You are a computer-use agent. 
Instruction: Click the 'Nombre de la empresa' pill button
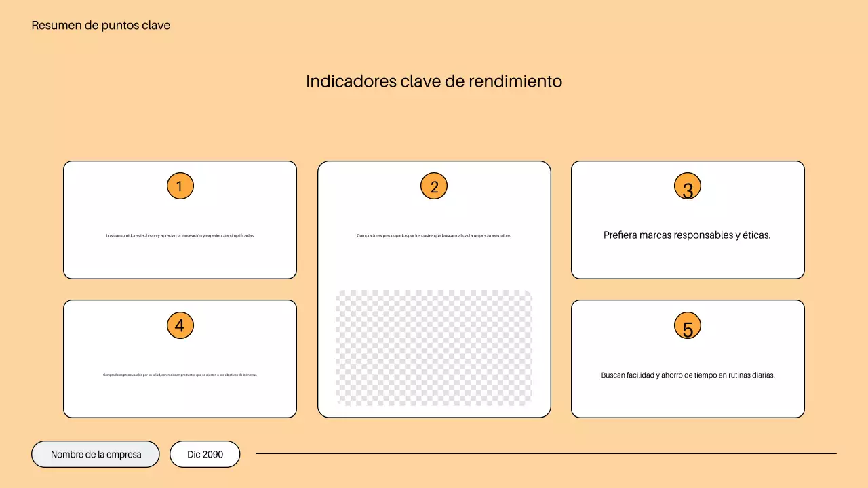click(95, 454)
